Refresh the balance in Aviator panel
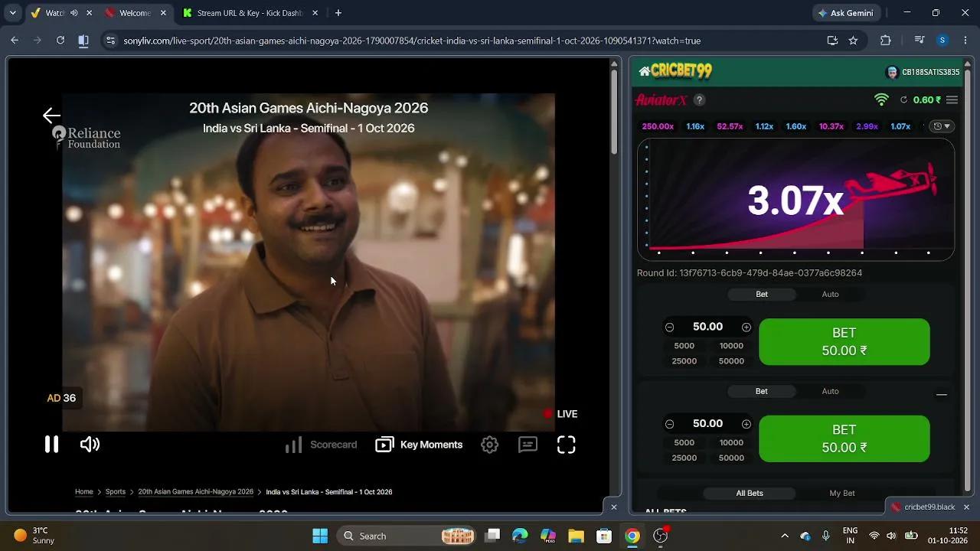 click(x=903, y=99)
